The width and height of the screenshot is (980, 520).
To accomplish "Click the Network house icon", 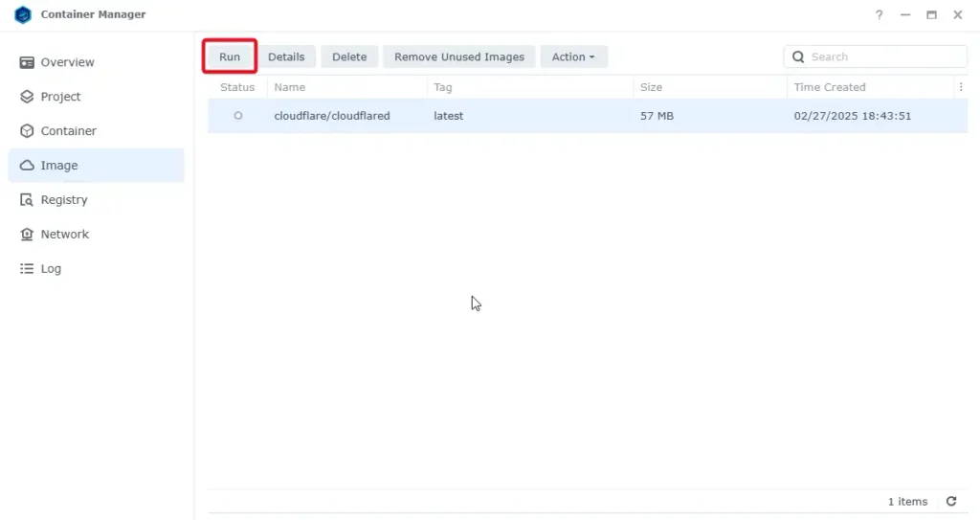I will pos(27,235).
